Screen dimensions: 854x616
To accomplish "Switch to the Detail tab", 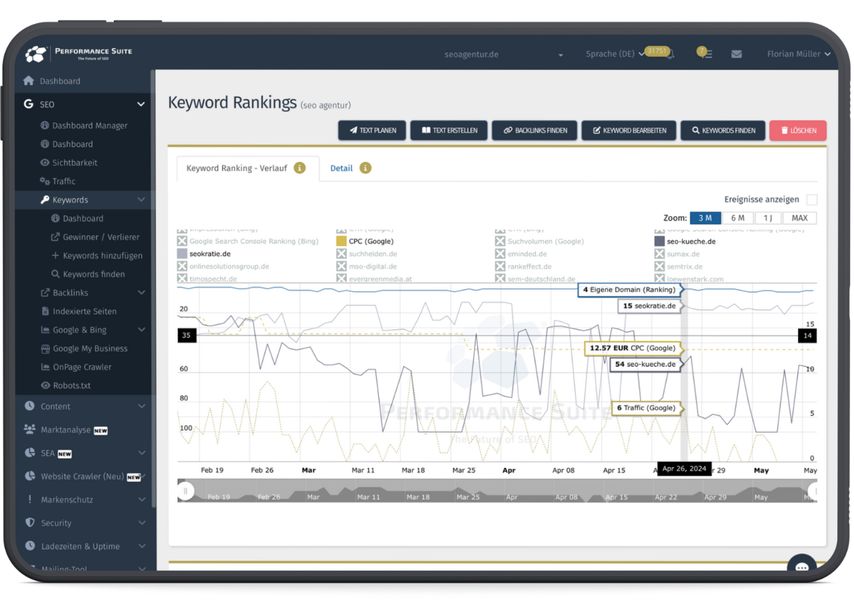I will click(342, 168).
